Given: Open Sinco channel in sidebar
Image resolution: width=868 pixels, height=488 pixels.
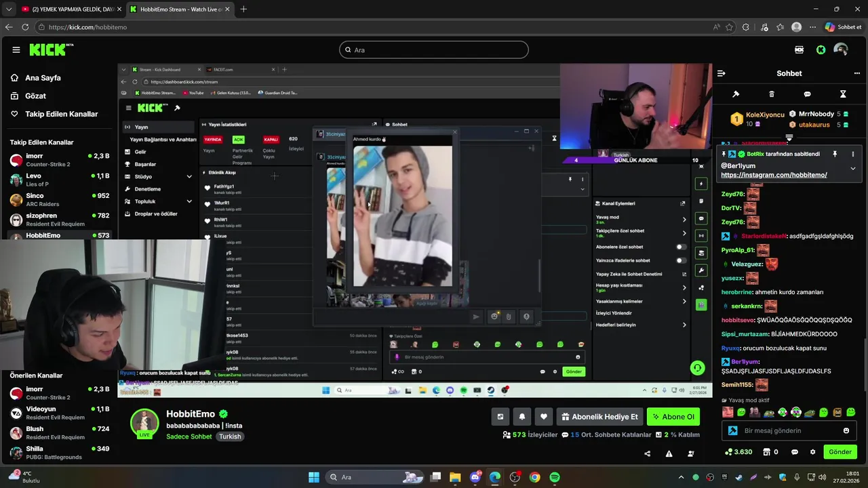Looking at the screenshot, I should (60, 199).
